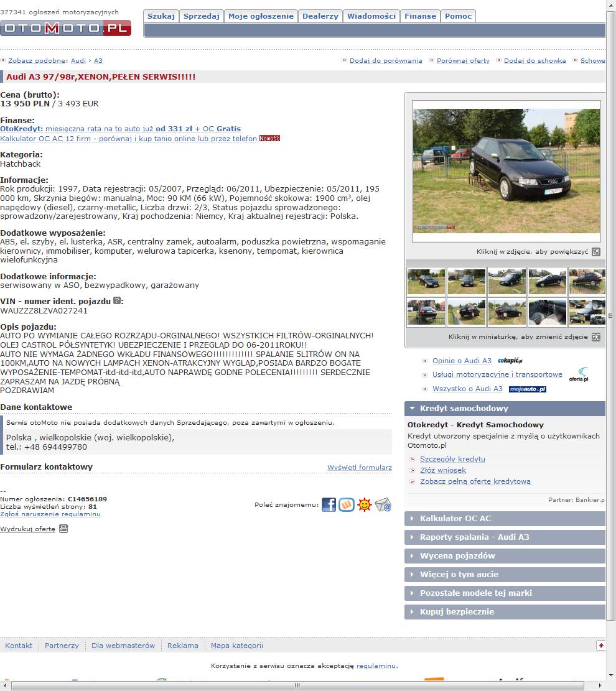Select the third thumbnail in the top row
The image size is (616, 691).
pos(507,281)
